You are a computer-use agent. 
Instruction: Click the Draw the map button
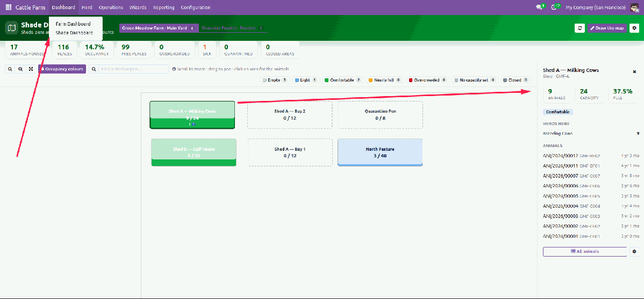point(607,28)
